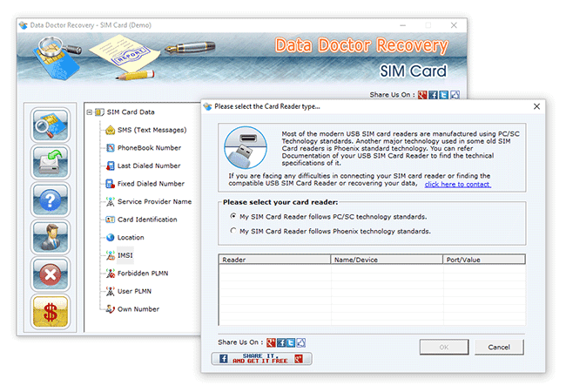Select Own Number tree item
The height and width of the screenshot is (392, 566).
coord(138,309)
